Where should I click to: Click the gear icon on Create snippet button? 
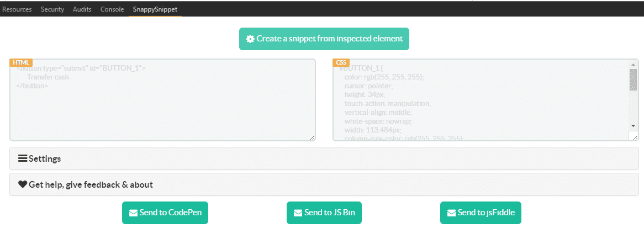(x=250, y=39)
